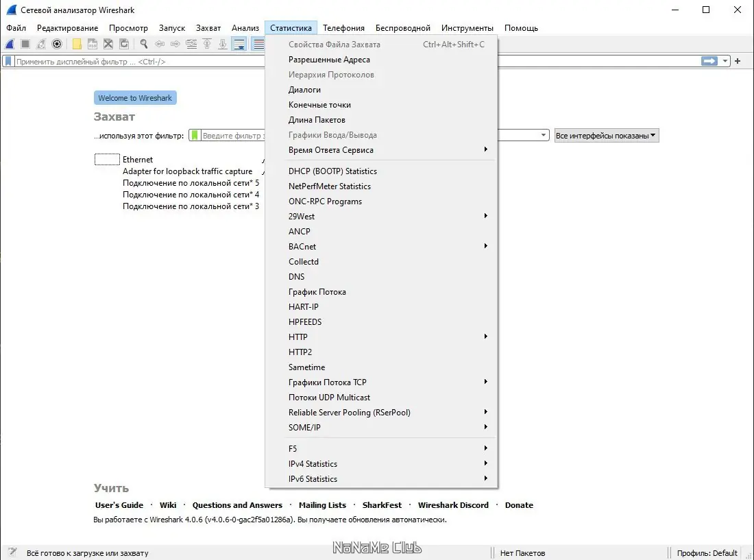Open the Редактирование menu

point(67,28)
